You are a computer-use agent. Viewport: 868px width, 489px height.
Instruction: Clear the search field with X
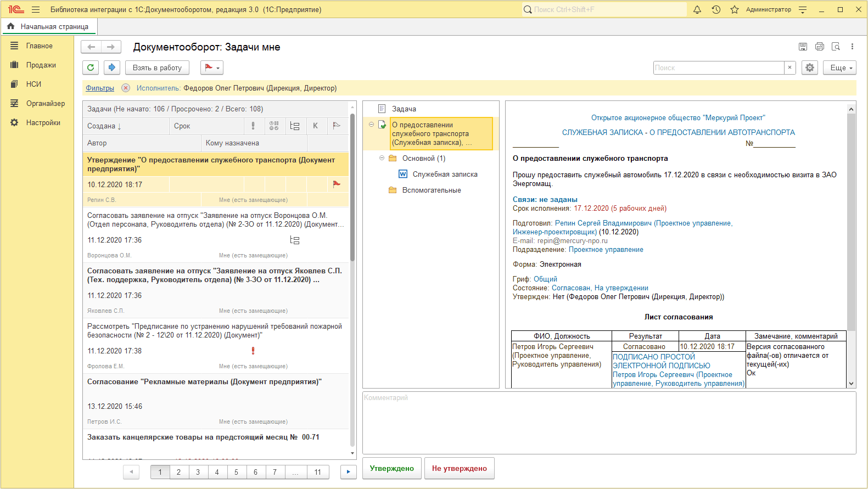tap(790, 68)
